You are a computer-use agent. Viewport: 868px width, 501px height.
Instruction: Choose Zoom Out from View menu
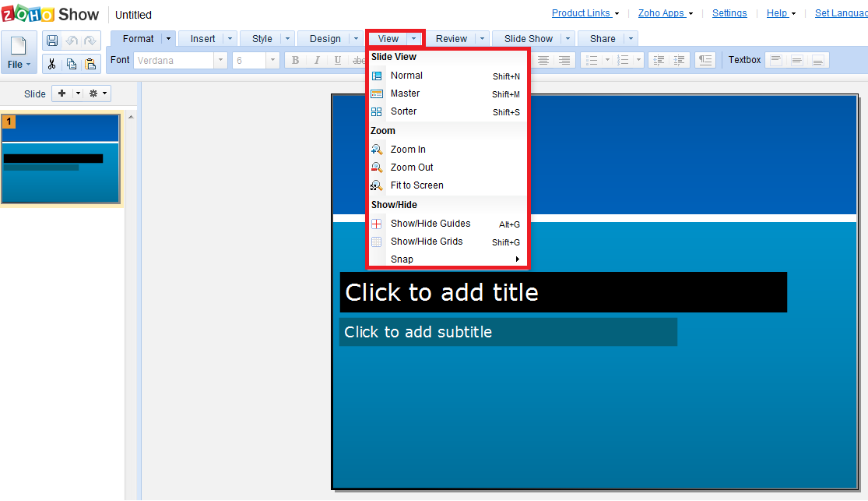point(446,168)
